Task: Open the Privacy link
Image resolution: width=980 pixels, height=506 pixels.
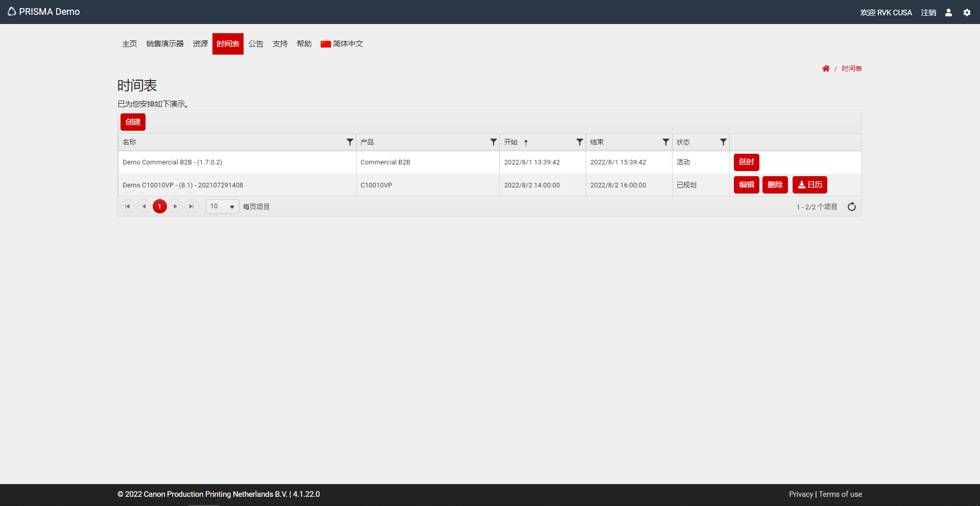Action: click(x=801, y=494)
